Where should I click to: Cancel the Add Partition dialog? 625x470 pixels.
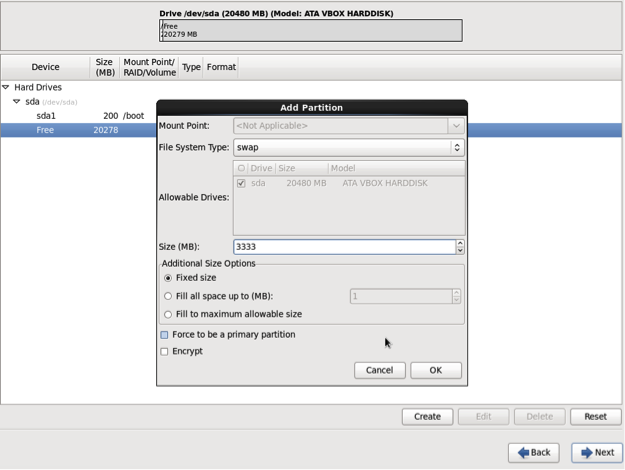click(379, 370)
